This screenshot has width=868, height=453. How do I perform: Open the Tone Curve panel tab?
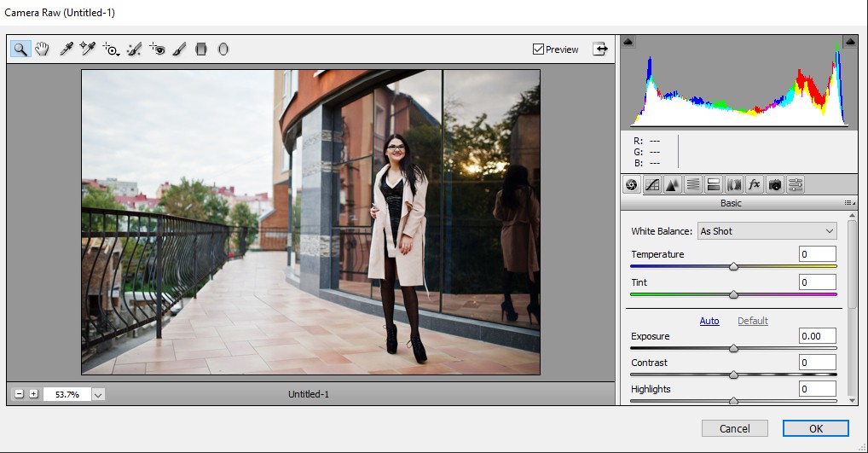pos(652,184)
